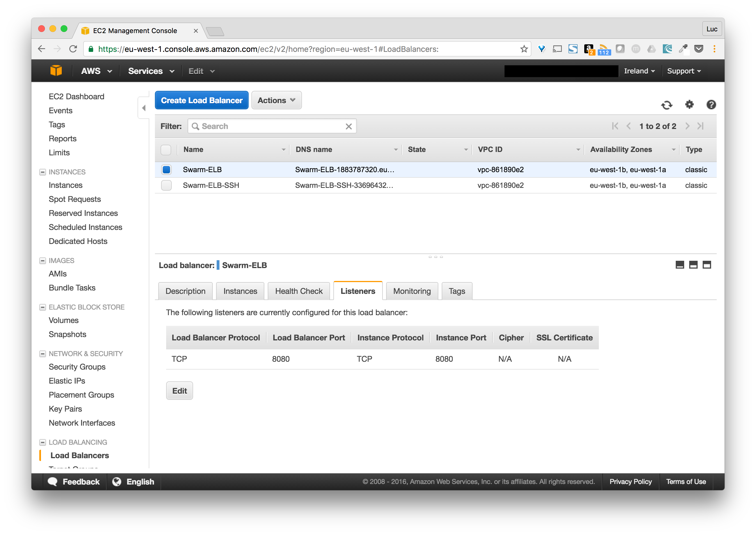Open table settings gear icon
Viewport: 756px width, 535px height.
(x=689, y=104)
